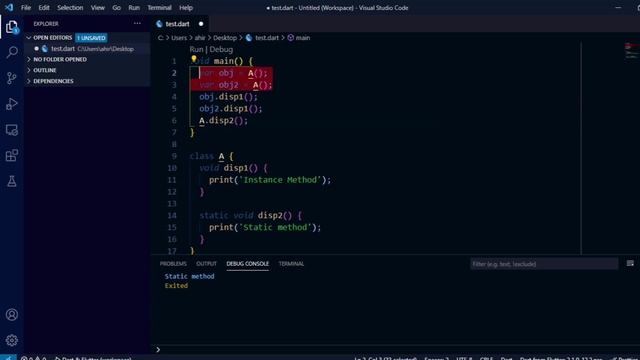
Task: Open the Testing flask view
Action: [x=12, y=181]
